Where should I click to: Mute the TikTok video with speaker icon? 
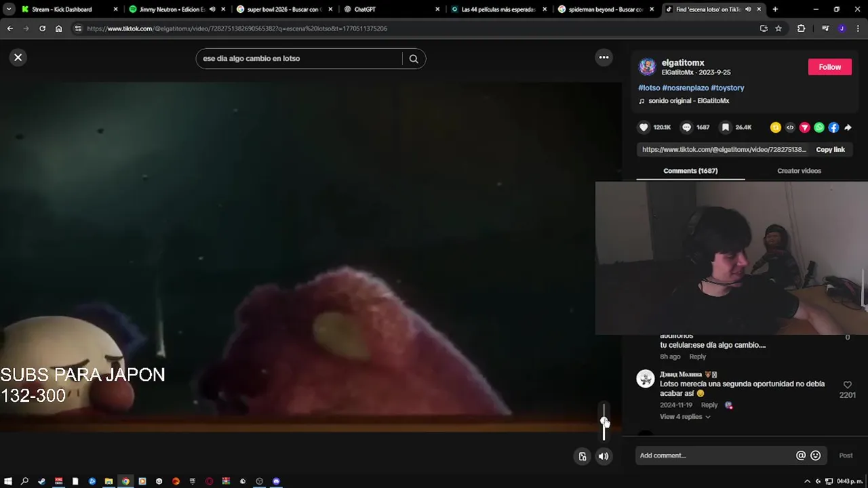[603, 456]
